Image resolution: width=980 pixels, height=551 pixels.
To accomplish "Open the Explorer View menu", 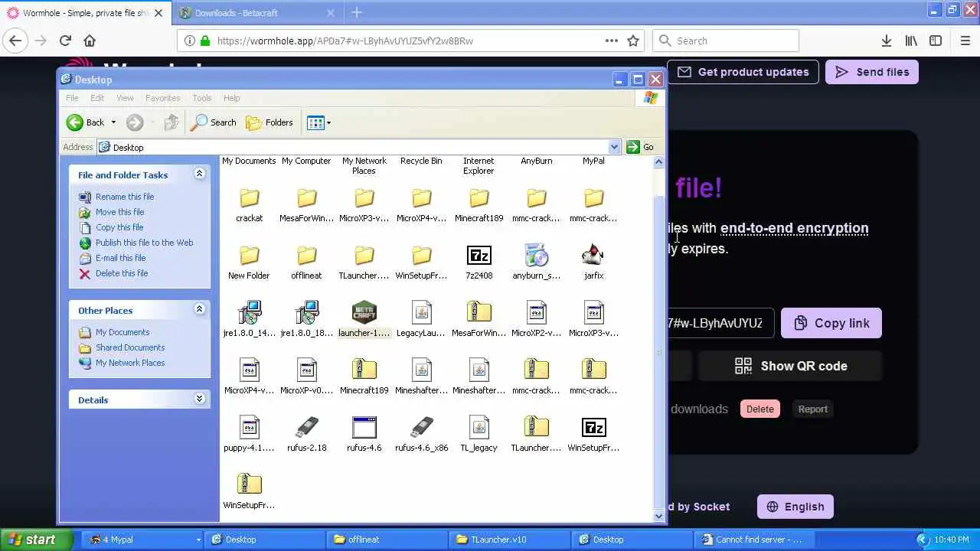I will click(x=125, y=98).
